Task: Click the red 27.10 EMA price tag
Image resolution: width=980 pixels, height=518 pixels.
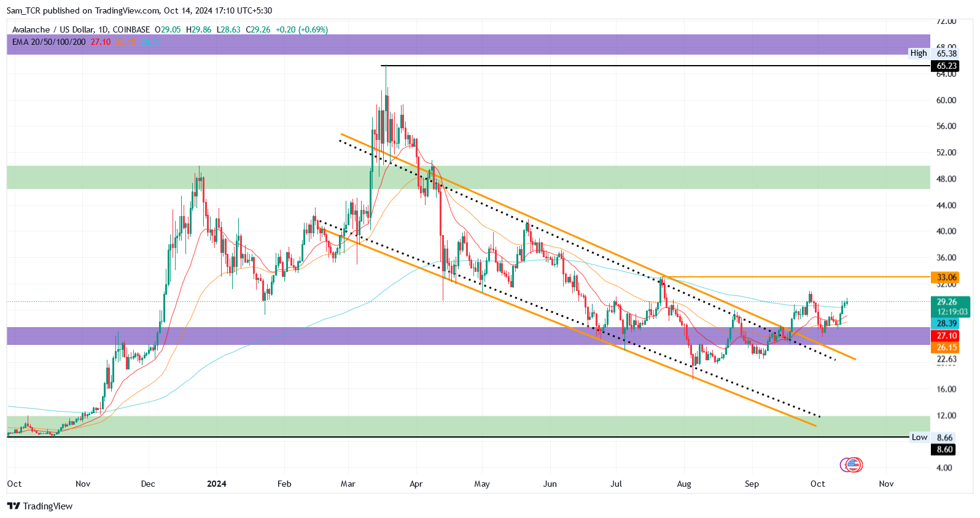Action: [946, 336]
